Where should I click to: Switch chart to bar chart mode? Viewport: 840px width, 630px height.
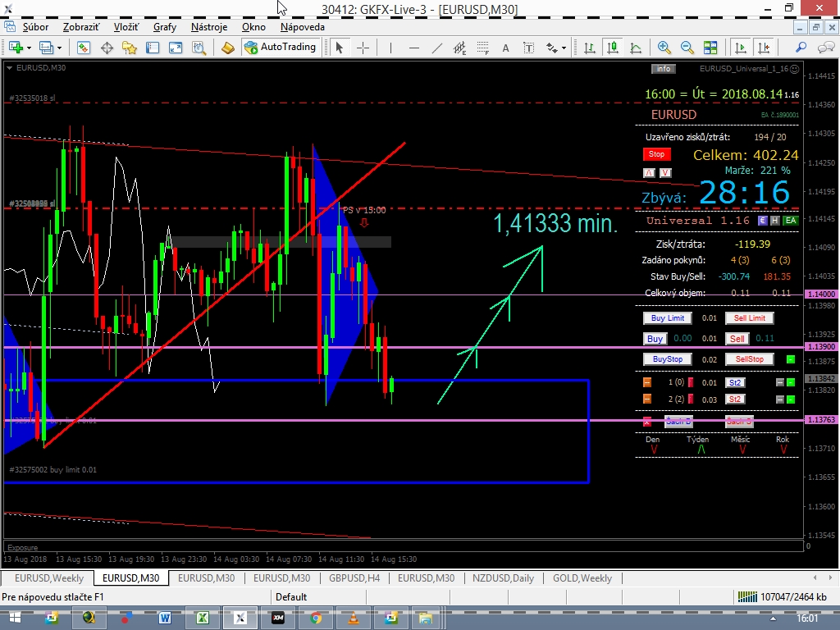(x=589, y=48)
